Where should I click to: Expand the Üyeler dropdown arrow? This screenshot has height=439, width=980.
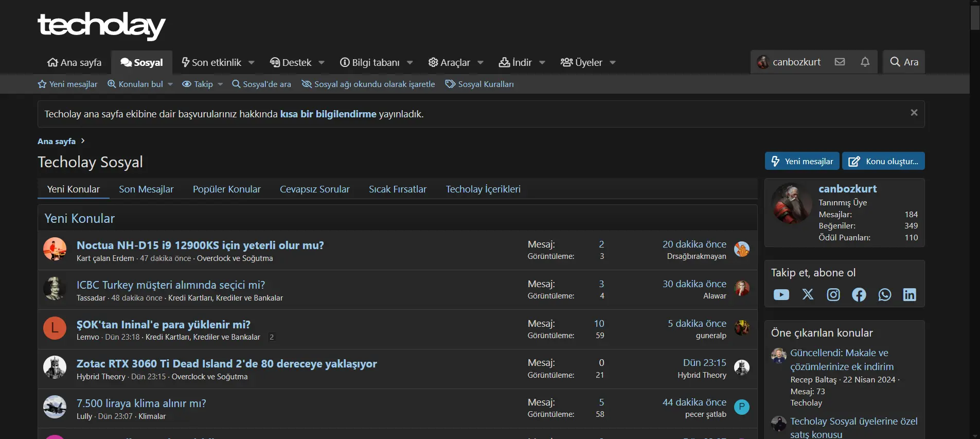pyautogui.click(x=613, y=63)
